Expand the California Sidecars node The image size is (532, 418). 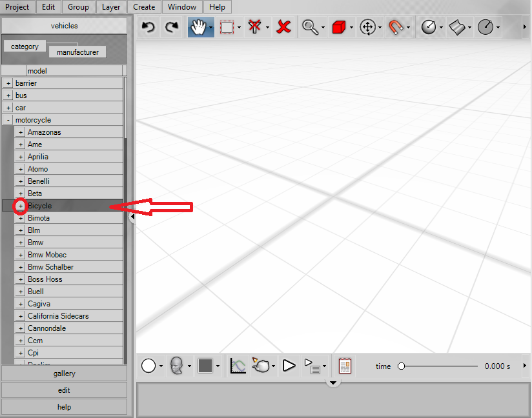pos(21,316)
